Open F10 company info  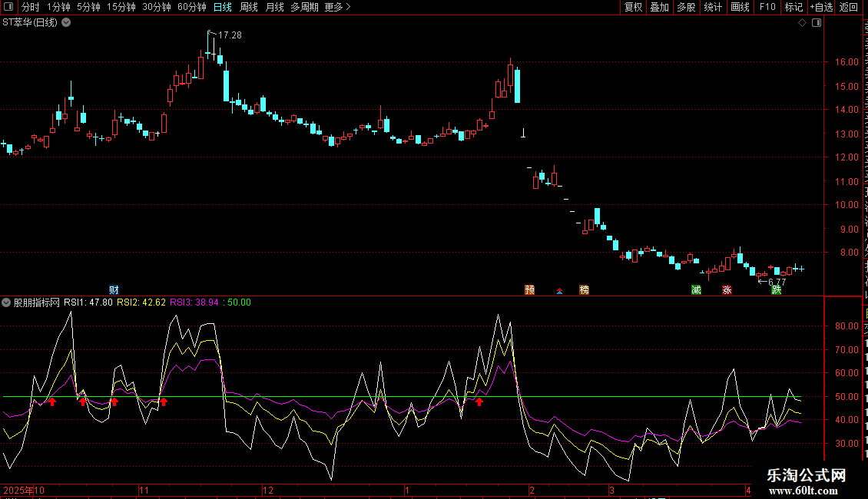tap(767, 7)
